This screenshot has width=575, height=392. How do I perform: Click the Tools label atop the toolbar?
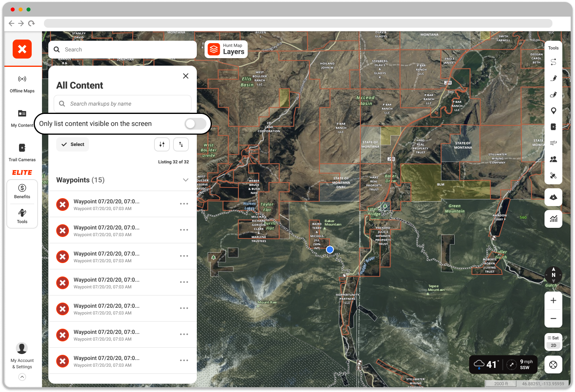[554, 48]
